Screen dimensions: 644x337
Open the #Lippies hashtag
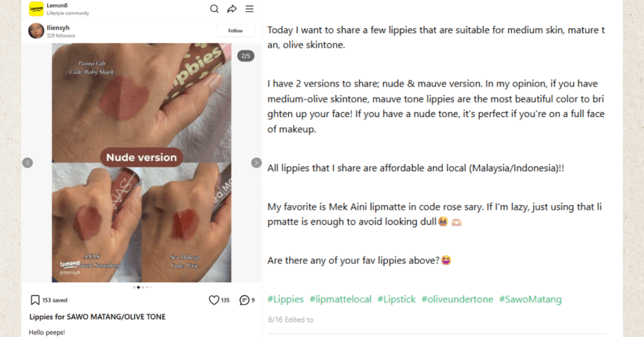[286, 299]
